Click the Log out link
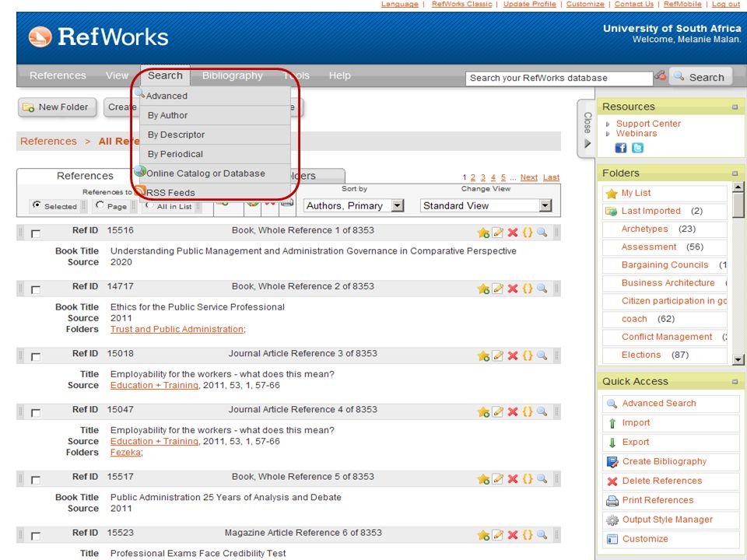The width and height of the screenshot is (747, 560). tap(726, 5)
